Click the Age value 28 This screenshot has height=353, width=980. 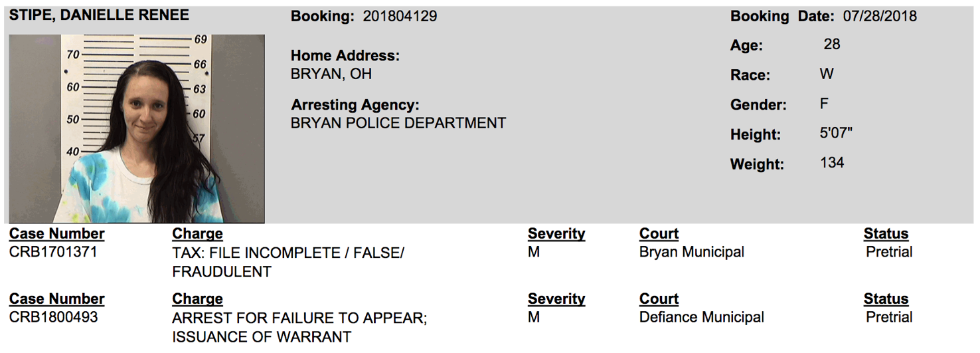click(x=831, y=45)
